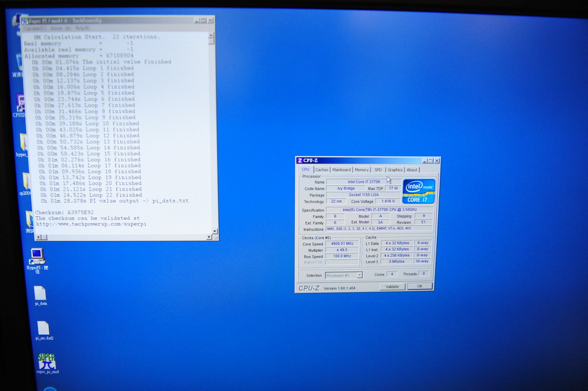Click the Bus Speed value '100.0 MHz'
This screenshot has height=391, width=588.
(342, 256)
